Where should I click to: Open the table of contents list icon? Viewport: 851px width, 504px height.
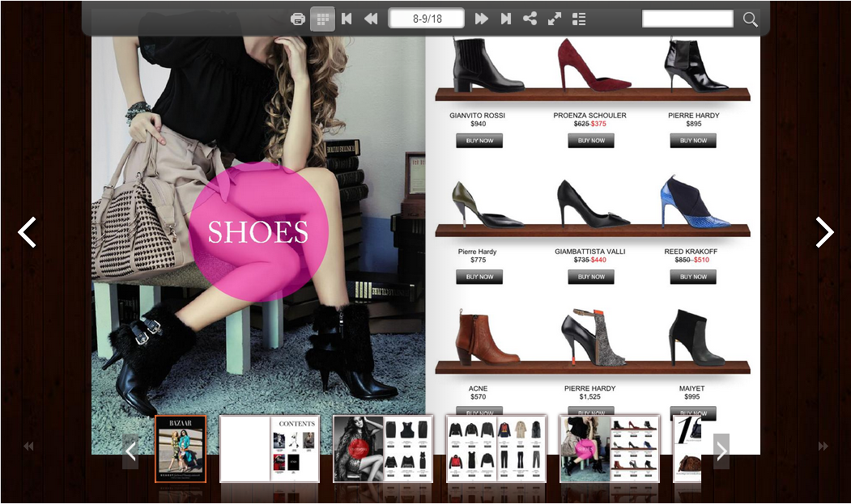tap(579, 18)
